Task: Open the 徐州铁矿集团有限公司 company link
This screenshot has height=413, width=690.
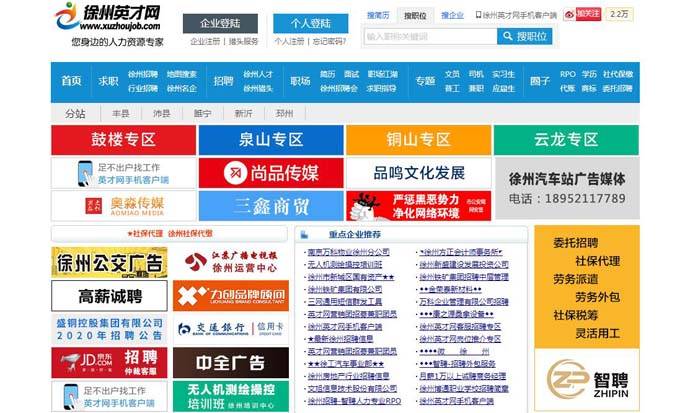Action: [x=345, y=289]
